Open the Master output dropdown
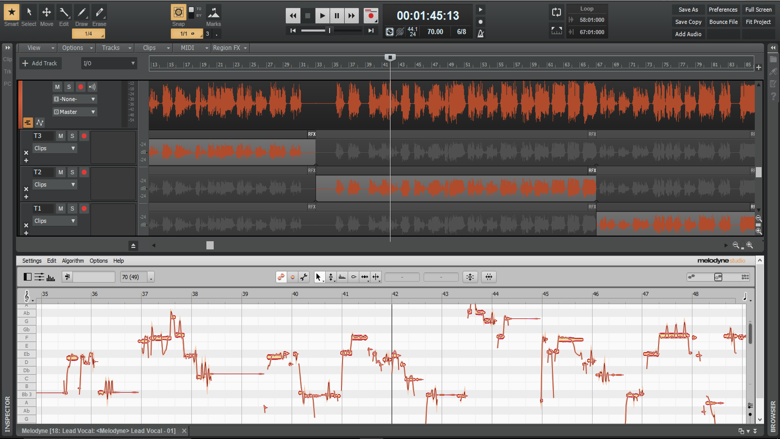The width and height of the screenshot is (780, 439). tap(75, 111)
